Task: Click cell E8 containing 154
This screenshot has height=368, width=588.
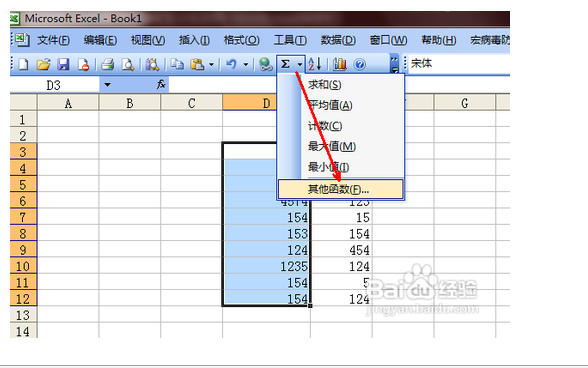Action: point(341,233)
